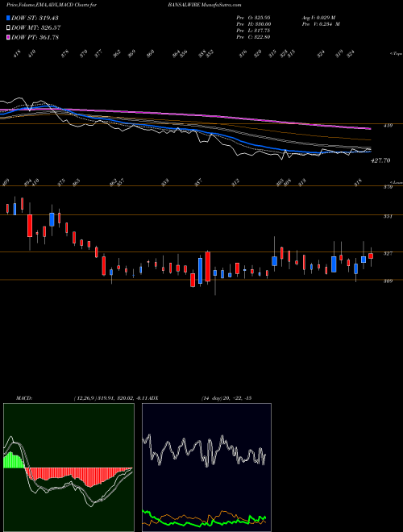Click the 'Pre O: 323.95' open value
Image resolution: width=403 pixels, height=532 pixels.
coord(253,17)
